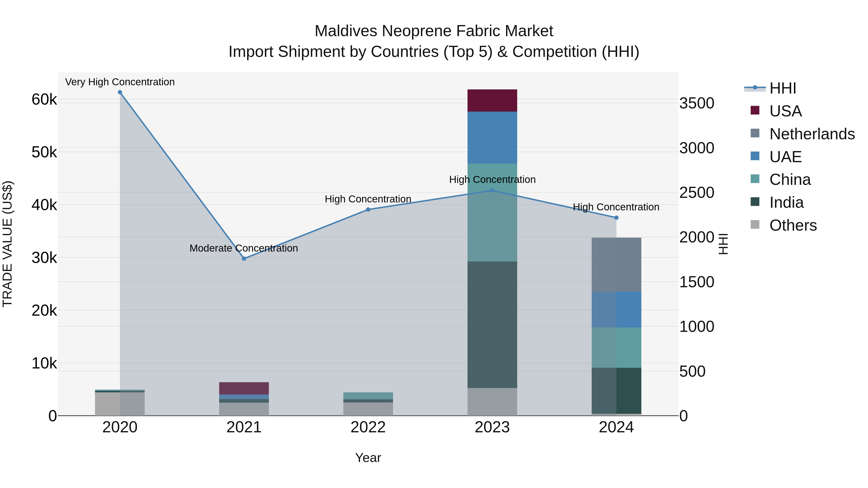Screen dimensions: 868x488
Task: Click the right-side 'HHI' axis title
Action: 723,244
